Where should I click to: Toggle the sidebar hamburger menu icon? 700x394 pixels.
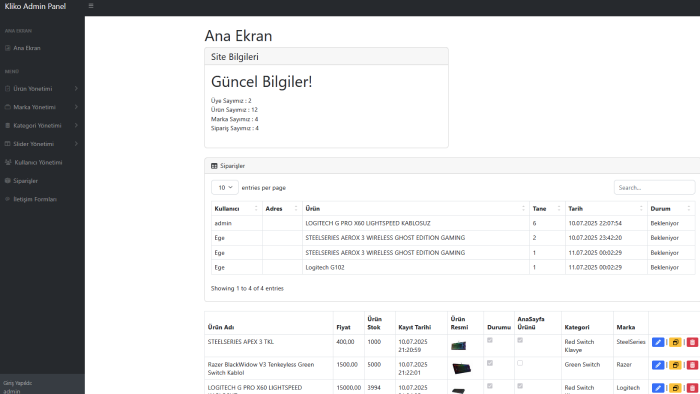(x=91, y=6)
